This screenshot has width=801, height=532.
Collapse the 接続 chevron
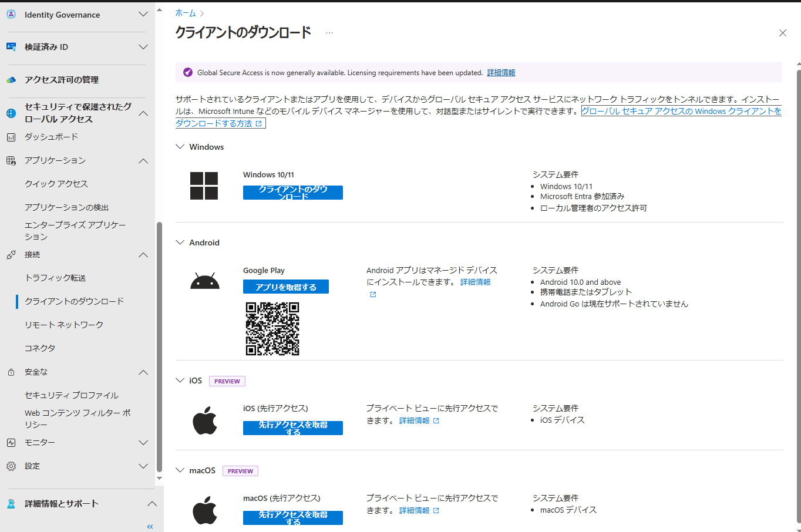coord(143,255)
